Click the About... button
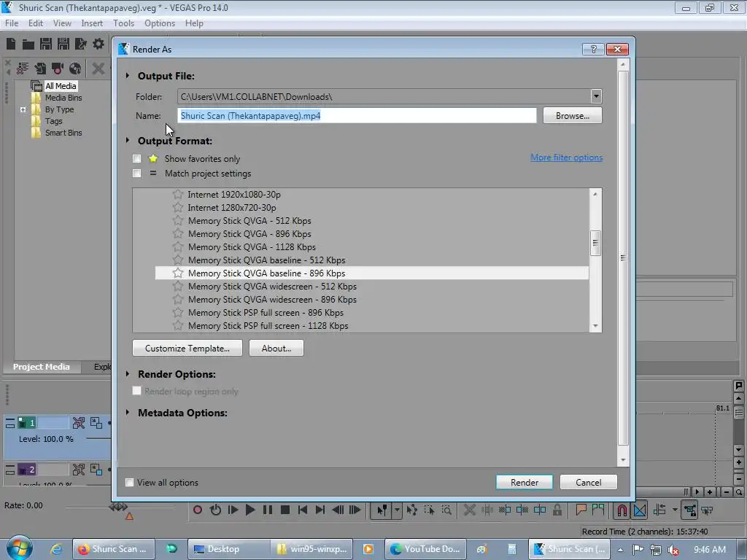 tap(276, 348)
